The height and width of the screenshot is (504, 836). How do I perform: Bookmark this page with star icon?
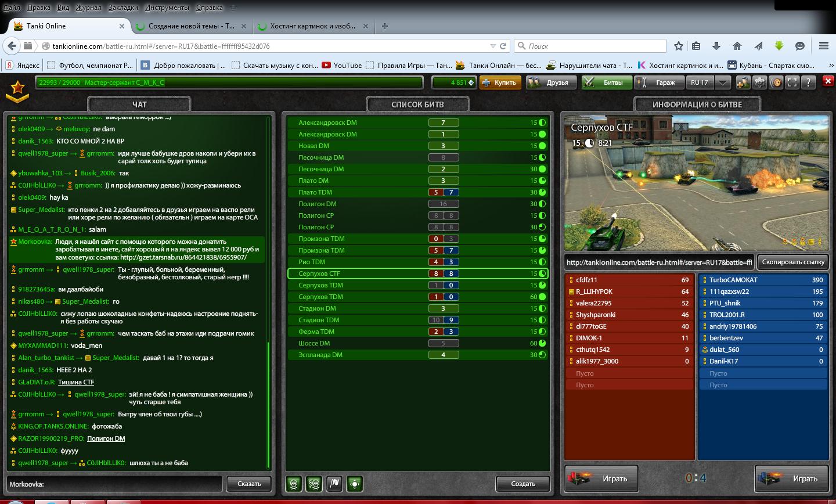[678, 46]
